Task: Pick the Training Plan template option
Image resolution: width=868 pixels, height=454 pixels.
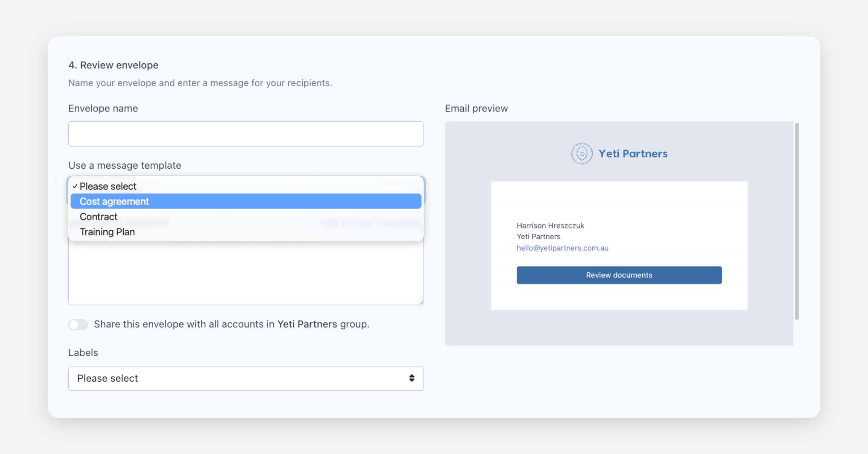Action: tap(107, 232)
